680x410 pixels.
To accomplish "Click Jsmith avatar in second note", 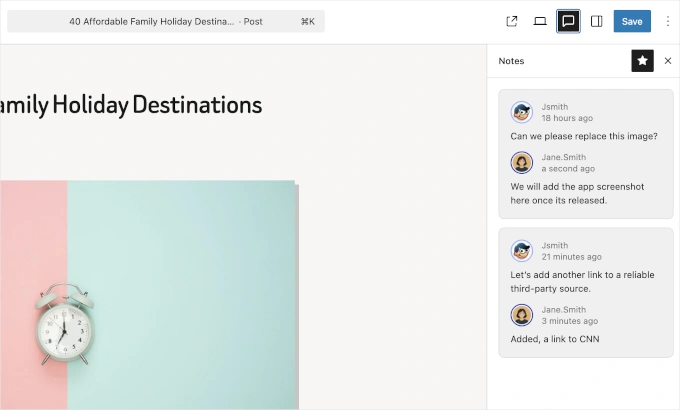I will 521,250.
